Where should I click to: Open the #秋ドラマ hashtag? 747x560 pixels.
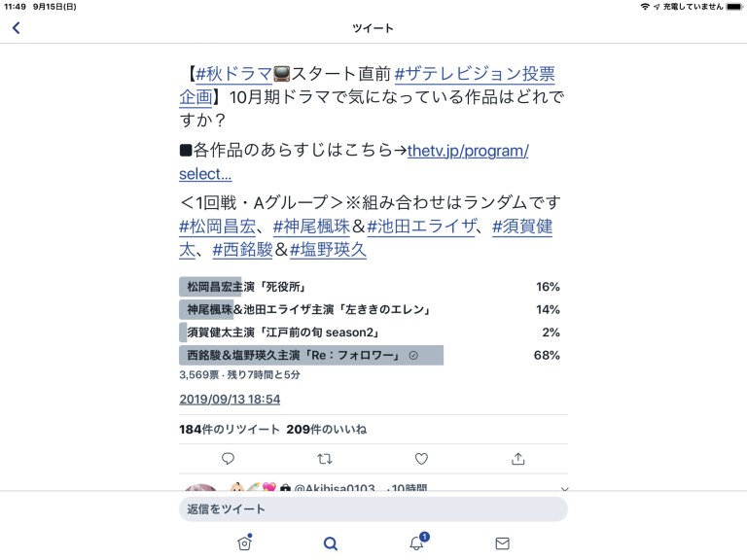231,74
